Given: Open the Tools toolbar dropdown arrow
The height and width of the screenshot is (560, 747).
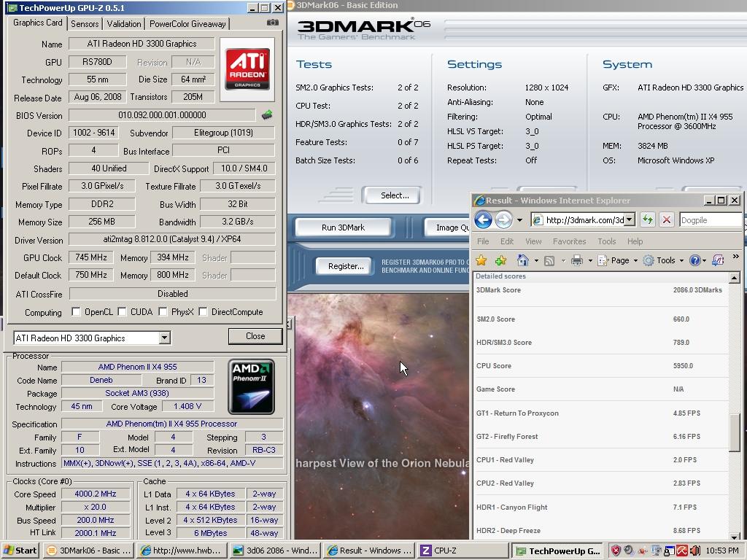Looking at the screenshot, I should (x=681, y=260).
